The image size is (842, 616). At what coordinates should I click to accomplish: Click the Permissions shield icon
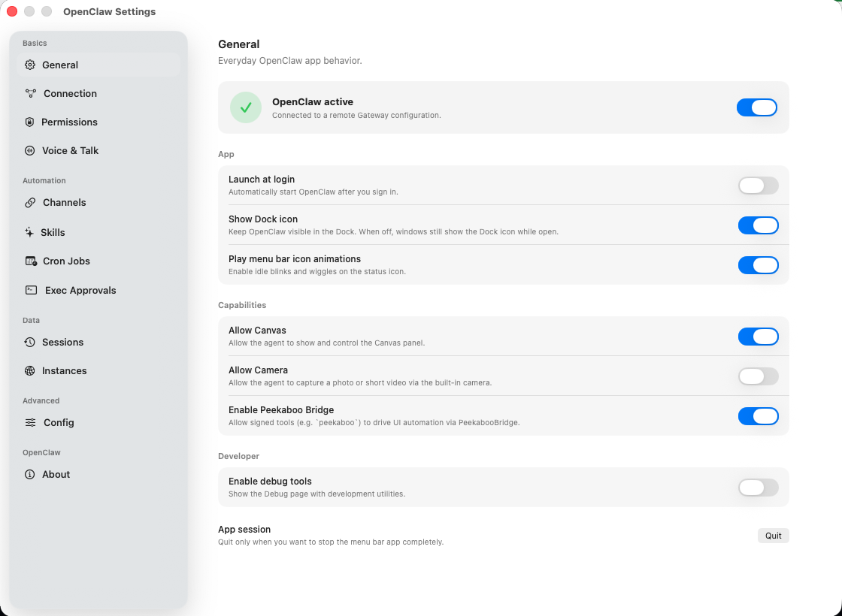point(29,122)
